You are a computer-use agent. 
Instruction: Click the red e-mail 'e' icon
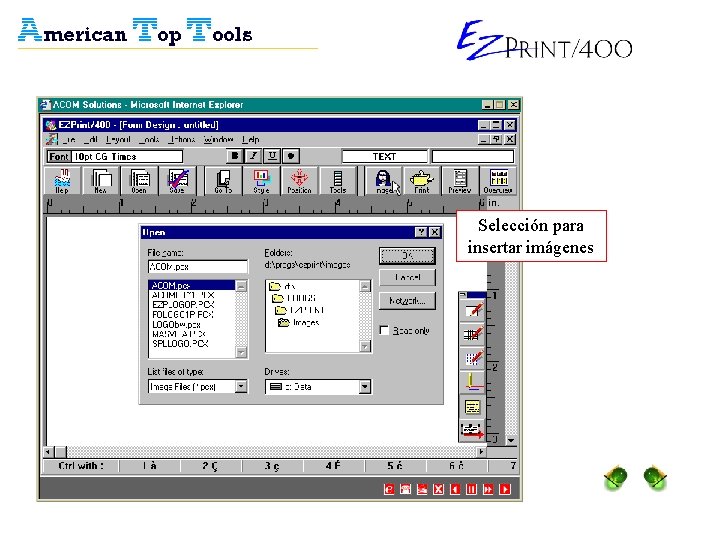pyautogui.click(x=389, y=489)
